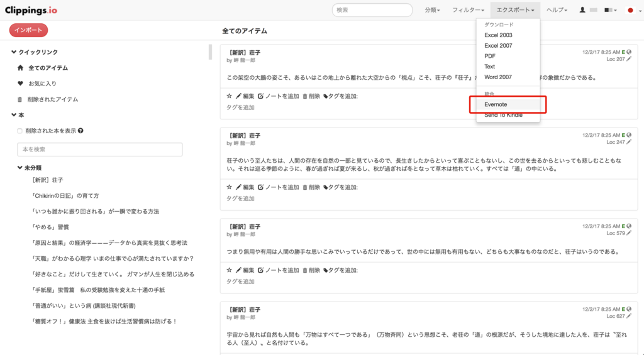644x355 pixels.
Task: Delete the Loc 247 clipping
Action: pyautogui.click(x=311, y=187)
